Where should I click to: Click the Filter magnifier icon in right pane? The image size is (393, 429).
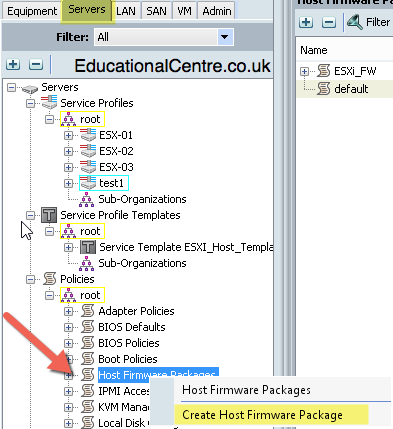[355, 22]
